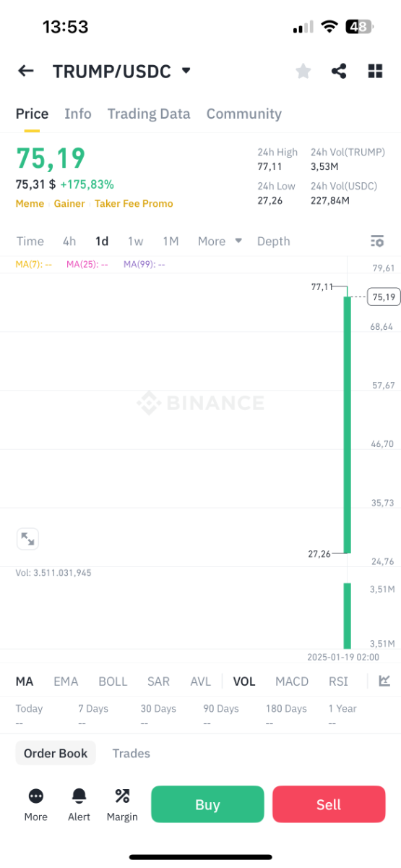Tap the red Sell button
This screenshot has height=868, width=401.
[329, 804]
